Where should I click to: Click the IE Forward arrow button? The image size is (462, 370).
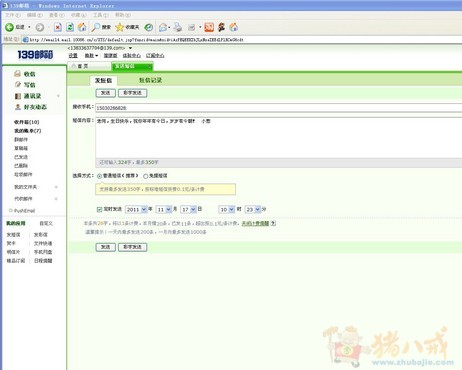point(40,27)
